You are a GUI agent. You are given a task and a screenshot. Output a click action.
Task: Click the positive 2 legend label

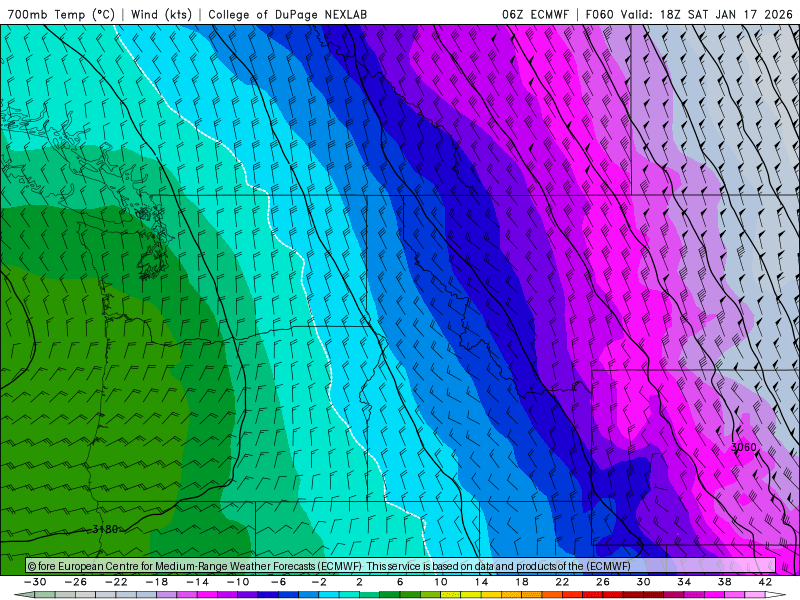pos(360,582)
